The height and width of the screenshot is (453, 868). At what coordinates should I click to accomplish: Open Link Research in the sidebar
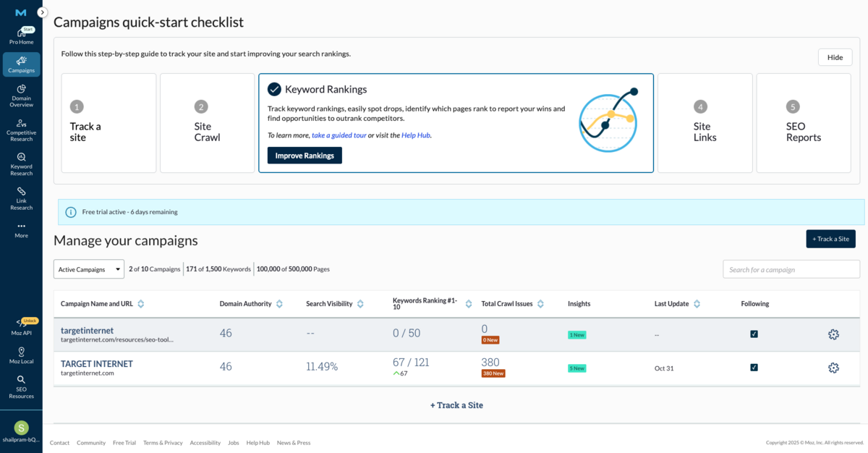point(21,199)
